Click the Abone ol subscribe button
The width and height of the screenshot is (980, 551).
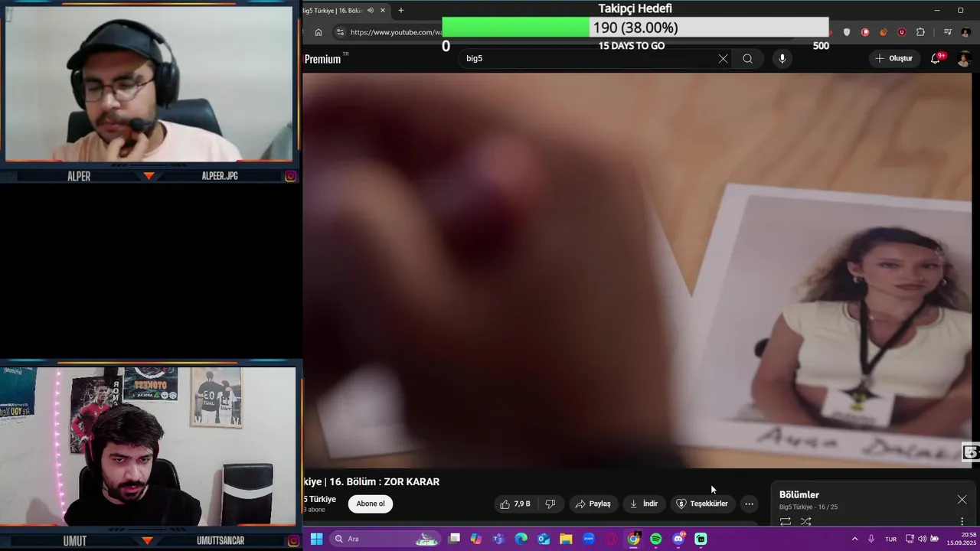(x=371, y=504)
